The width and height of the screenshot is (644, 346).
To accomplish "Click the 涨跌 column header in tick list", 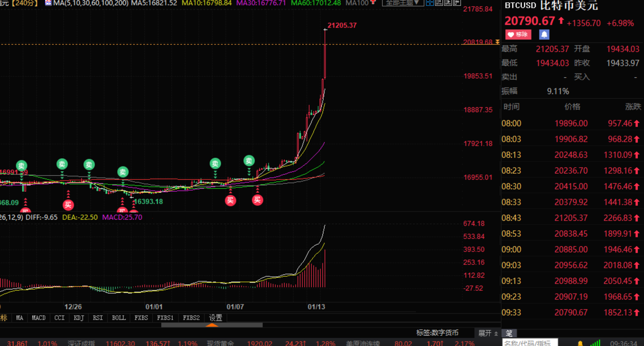I will (x=633, y=107).
